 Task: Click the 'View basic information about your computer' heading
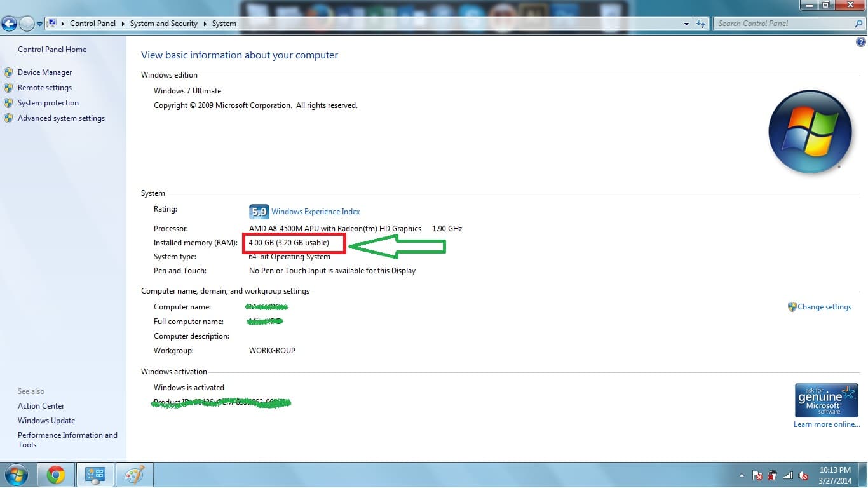click(240, 55)
